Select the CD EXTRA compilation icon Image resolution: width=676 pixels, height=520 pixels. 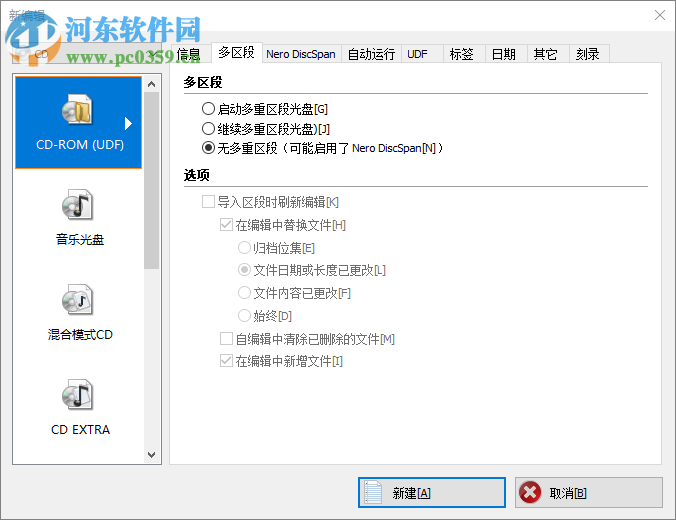point(77,394)
